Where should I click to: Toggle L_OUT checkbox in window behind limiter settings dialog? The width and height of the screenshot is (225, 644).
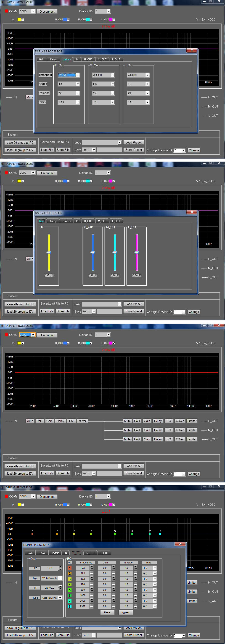114,19
